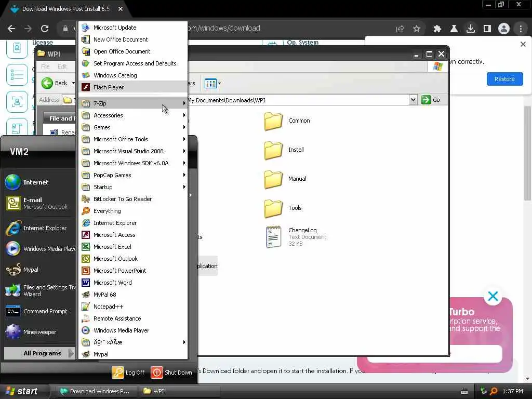
Task: Launch Everything search program
Action: pos(132,211)
